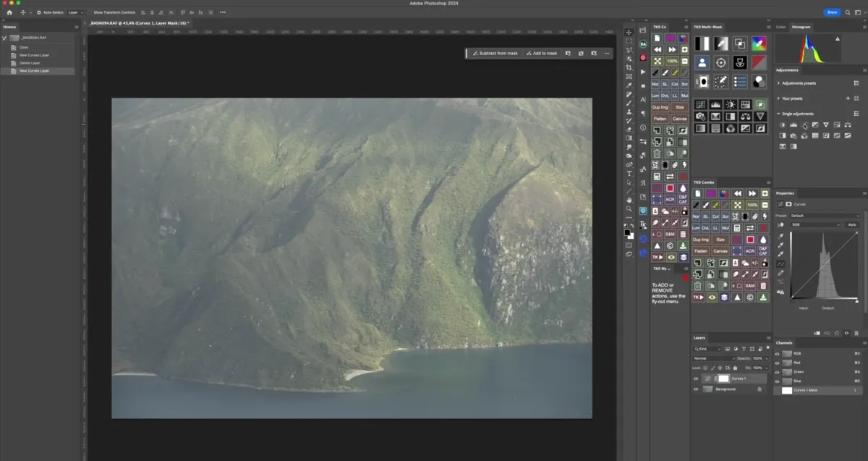The height and width of the screenshot is (461, 868).
Task: Hide the Background layer
Action: [x=696, y=389]
